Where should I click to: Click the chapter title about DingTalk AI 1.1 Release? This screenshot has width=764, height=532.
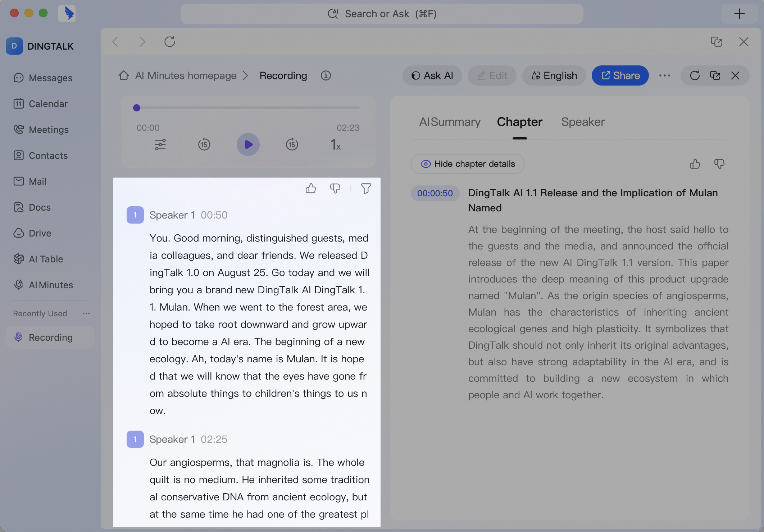click(x=593, y=200)
